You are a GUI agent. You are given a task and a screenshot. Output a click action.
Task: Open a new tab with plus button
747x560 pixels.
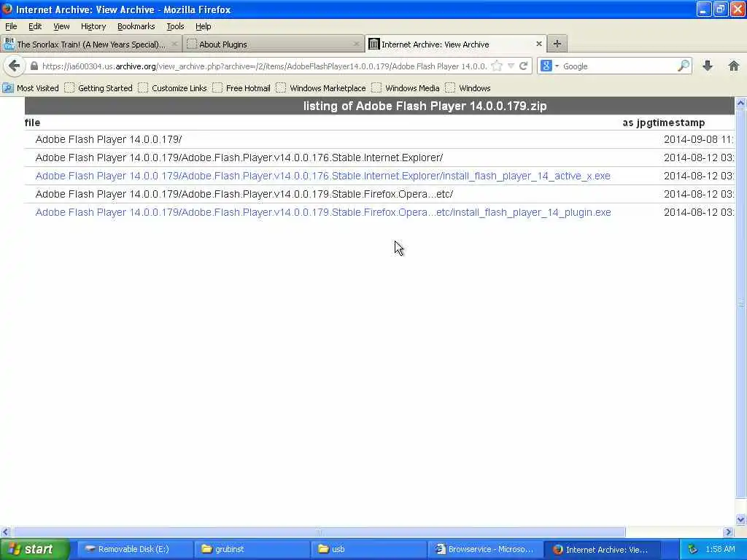(x=557, y=44)
